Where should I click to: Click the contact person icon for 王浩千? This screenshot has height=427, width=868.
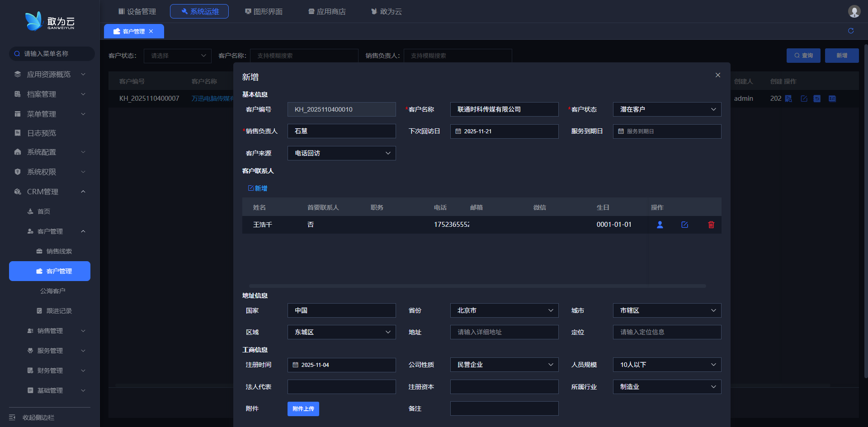[660, 225]
